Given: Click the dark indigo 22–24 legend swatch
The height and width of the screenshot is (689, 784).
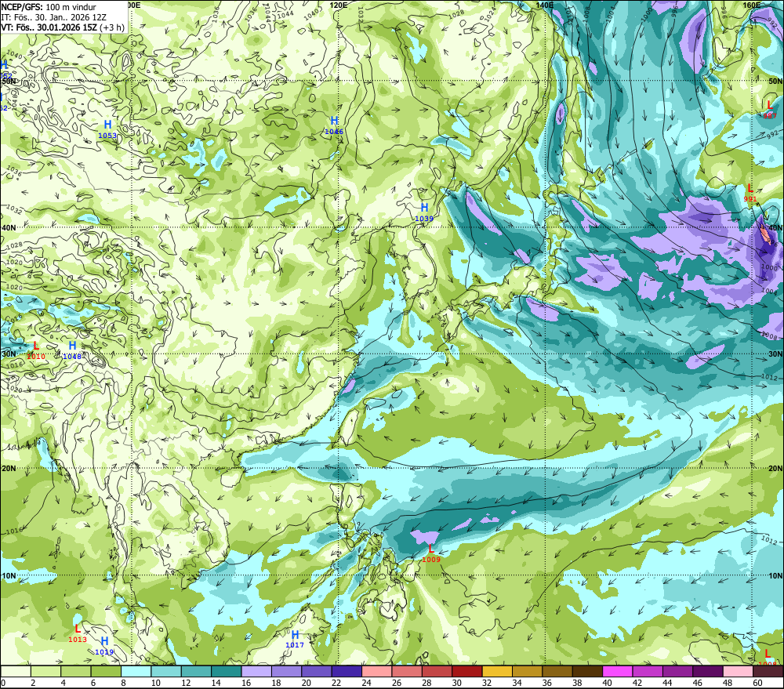Looking at the screenshot, I should (x=347, y=671).
